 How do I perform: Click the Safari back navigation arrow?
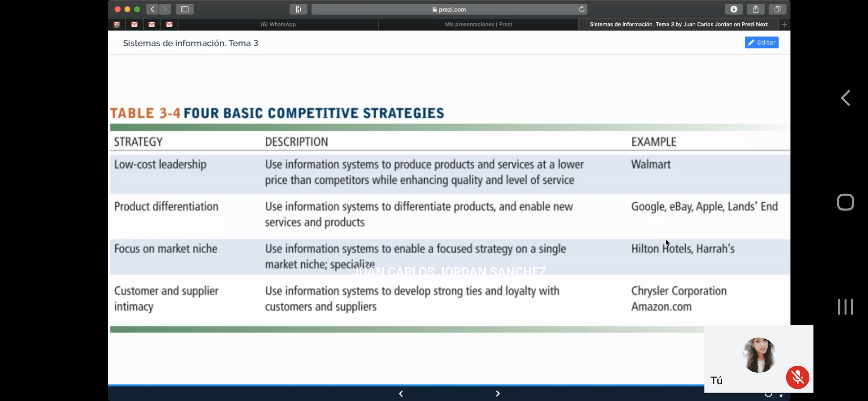152,9
